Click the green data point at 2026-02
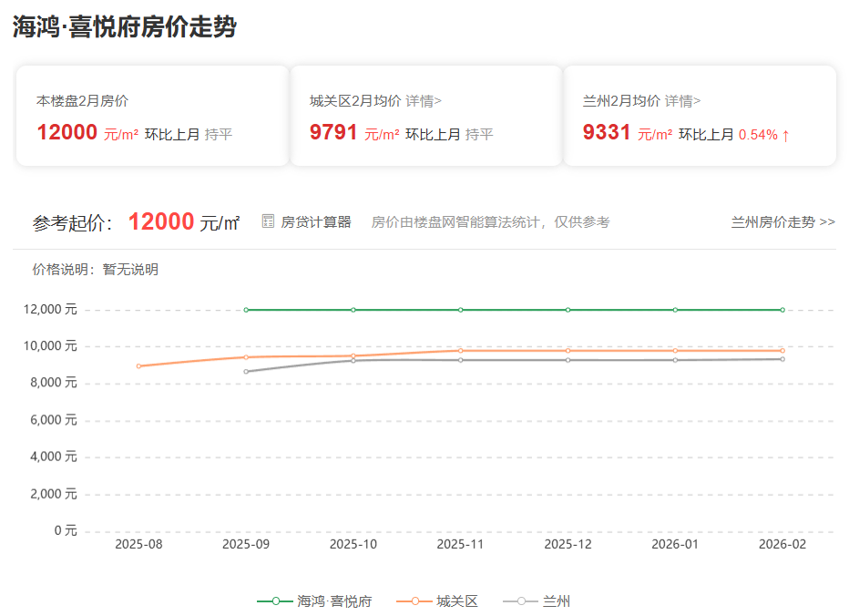 tap(782, 310)
